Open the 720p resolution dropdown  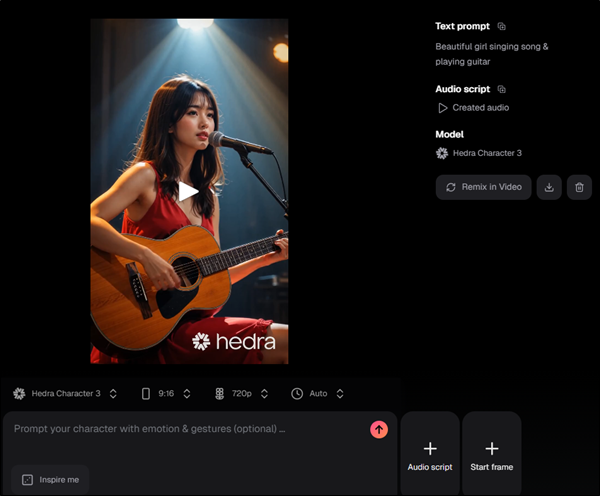point(241,393)
